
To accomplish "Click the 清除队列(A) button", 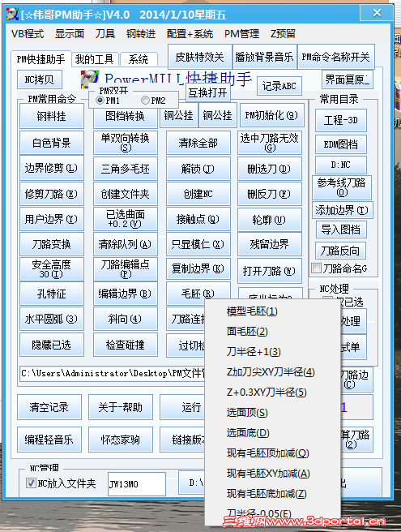I will pos(126,244).
